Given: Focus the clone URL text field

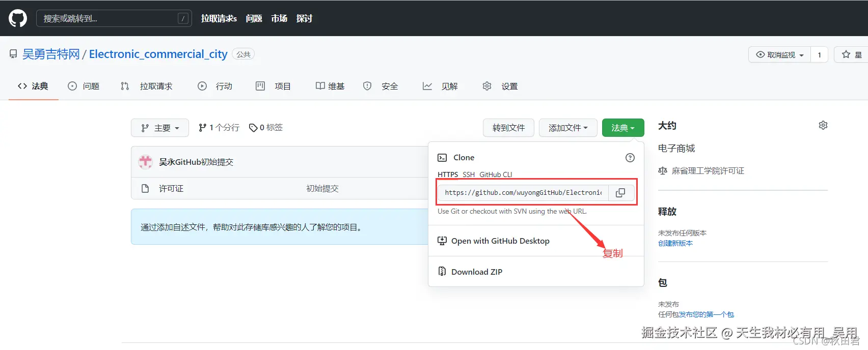Looking at the screenshot, I should tap(523, 193).
